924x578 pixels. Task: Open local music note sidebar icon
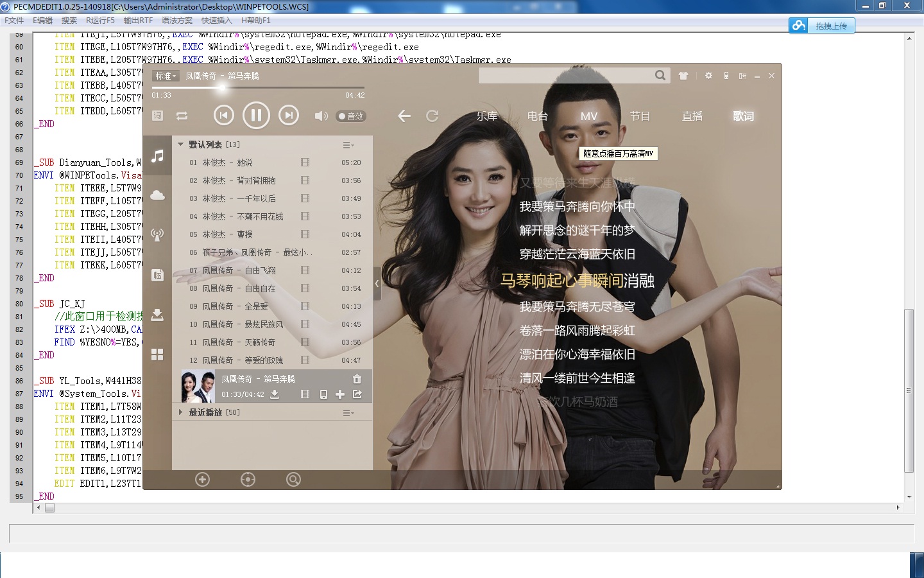point(157,156)
